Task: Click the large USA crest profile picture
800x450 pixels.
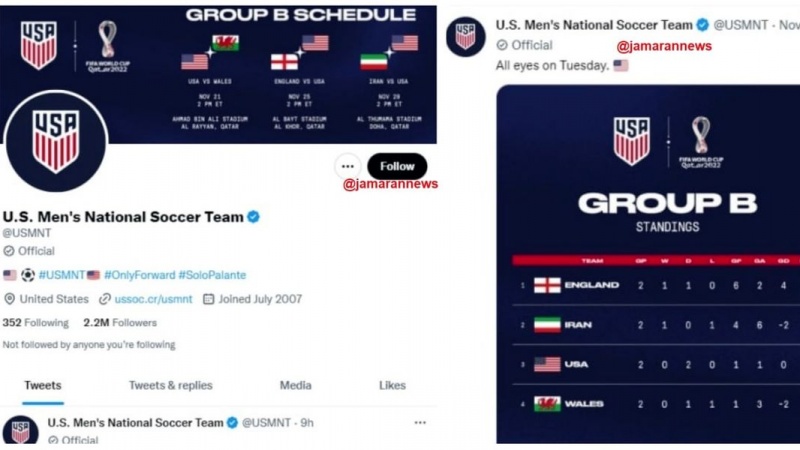Action: coord(56,142)
